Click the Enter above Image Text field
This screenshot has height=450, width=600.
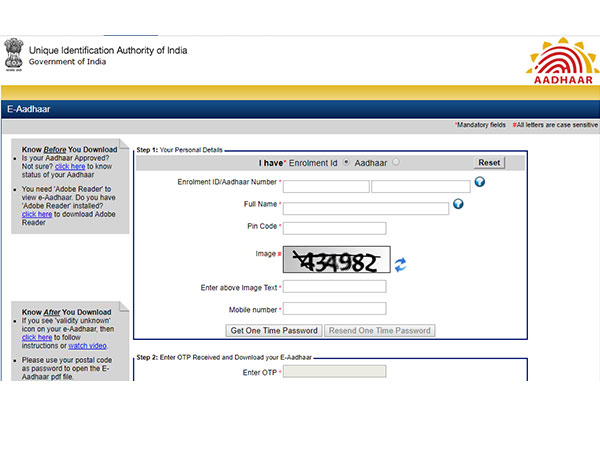pos(334,287)
